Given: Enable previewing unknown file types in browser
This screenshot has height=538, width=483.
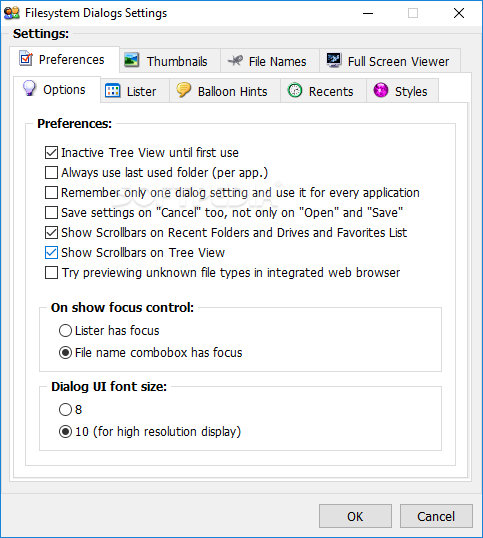Looking at the screenshot, I should tap(51, 273).
